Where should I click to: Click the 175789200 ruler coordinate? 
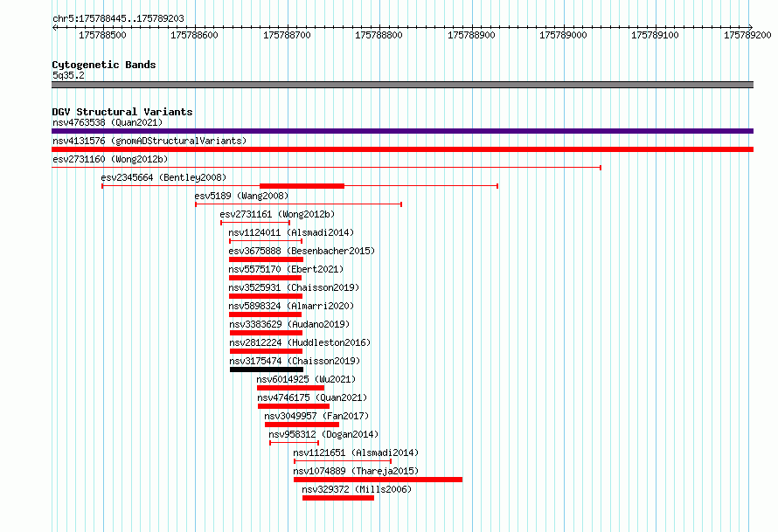click(x=747, y=35)
